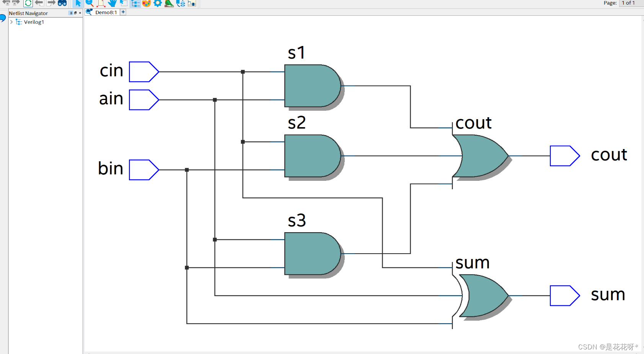This screenshot has width=644, height=354.
Task: Activate the arrow Selection tool
Action: pos(78,3)
